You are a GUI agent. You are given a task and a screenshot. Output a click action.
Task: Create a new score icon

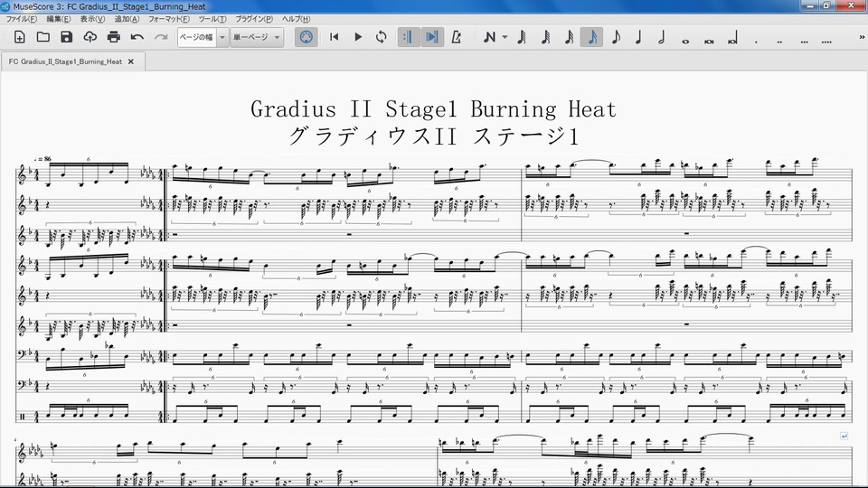pos(19,37)
